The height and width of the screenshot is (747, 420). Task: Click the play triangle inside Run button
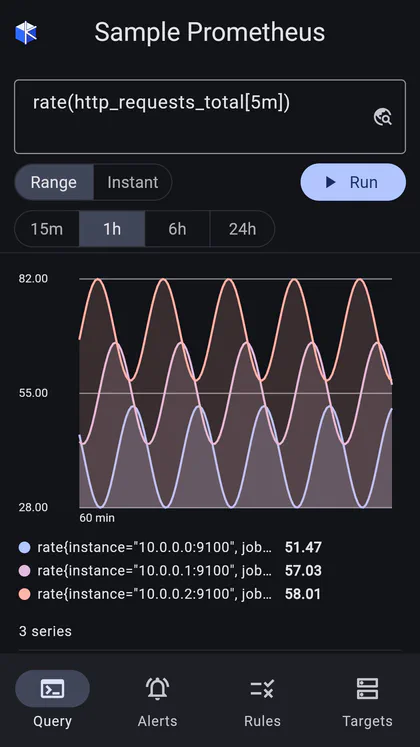330,182
